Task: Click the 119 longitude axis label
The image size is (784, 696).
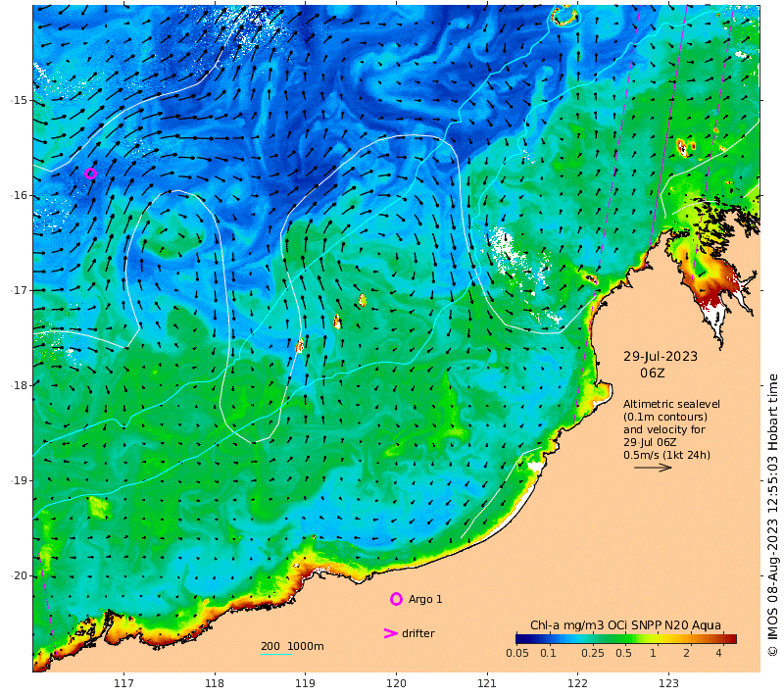Action: 305,683
